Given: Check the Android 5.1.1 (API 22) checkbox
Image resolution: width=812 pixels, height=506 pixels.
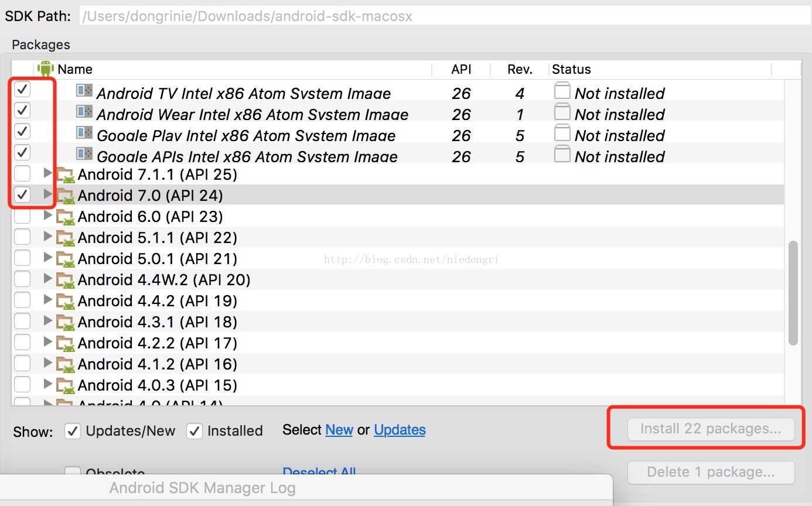Looking at the screenshot, I should [22, 237].
